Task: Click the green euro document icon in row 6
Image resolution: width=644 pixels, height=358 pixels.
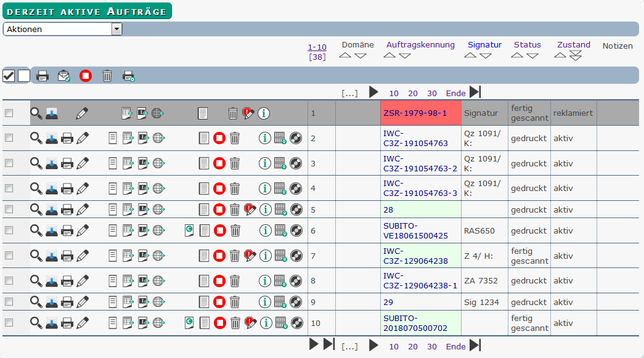Action: [x=189, y=230]
